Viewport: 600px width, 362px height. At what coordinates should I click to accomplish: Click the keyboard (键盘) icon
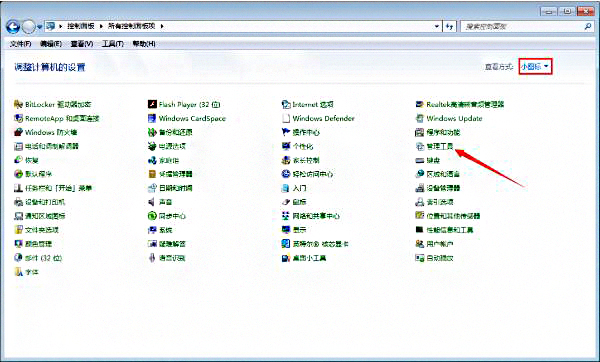pos(420,160)
